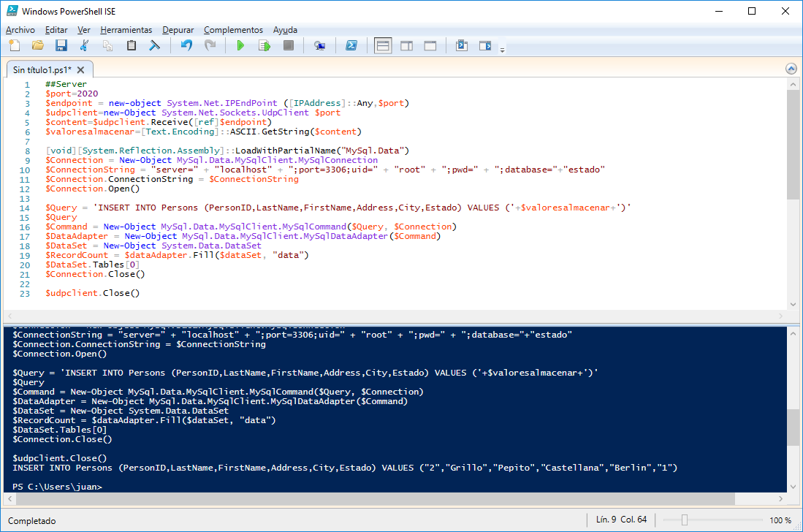
Task: Open a script with the folder icon
Action: coord(37,46)
